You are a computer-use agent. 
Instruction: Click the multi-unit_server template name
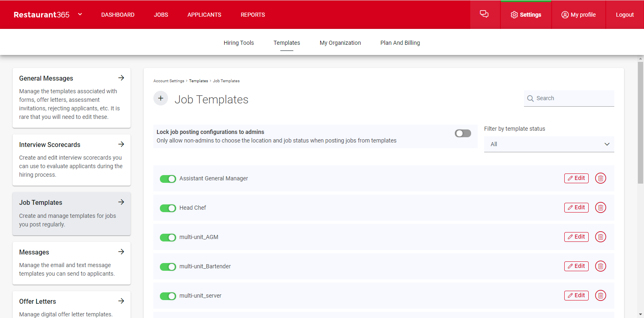(201, 296)
